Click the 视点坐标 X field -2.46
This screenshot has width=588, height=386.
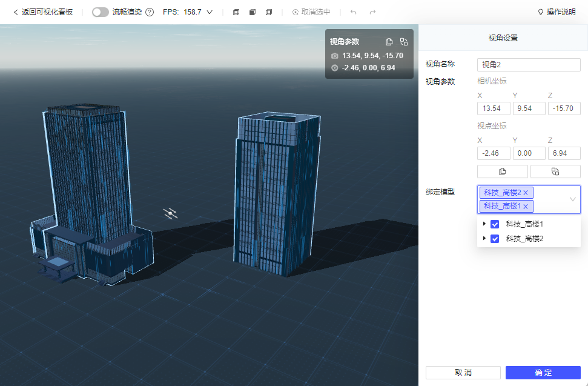(494, 153)
